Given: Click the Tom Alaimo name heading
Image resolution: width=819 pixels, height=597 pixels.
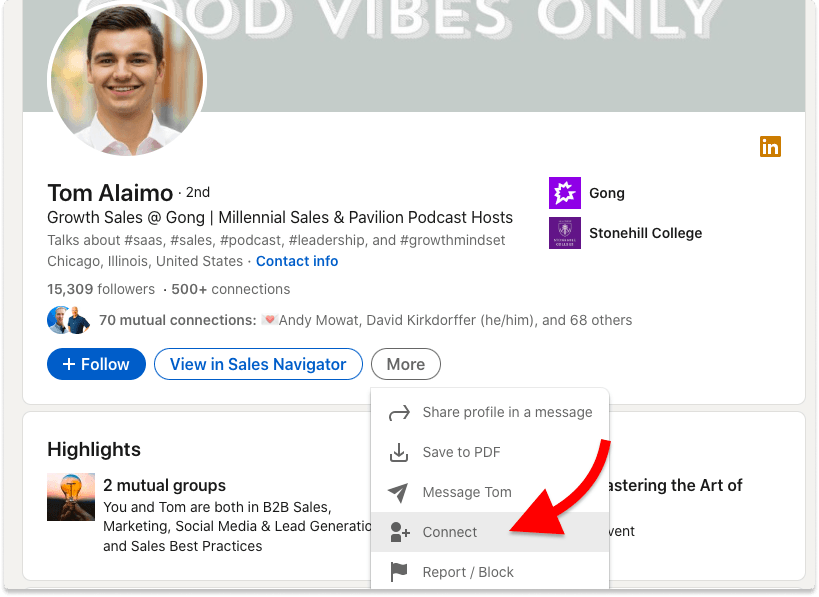Looking at the screenshot, I should tap(110, 193).
